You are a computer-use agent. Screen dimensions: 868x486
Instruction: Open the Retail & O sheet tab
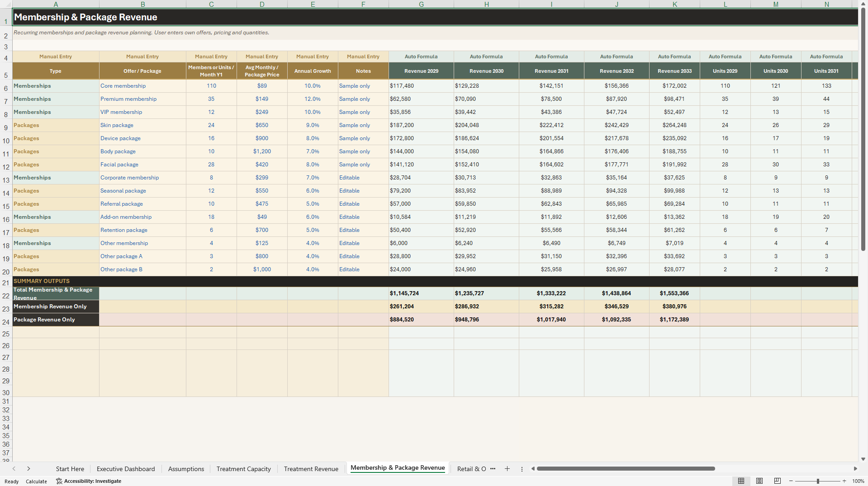pyautogui.click(x=471, y=469)
